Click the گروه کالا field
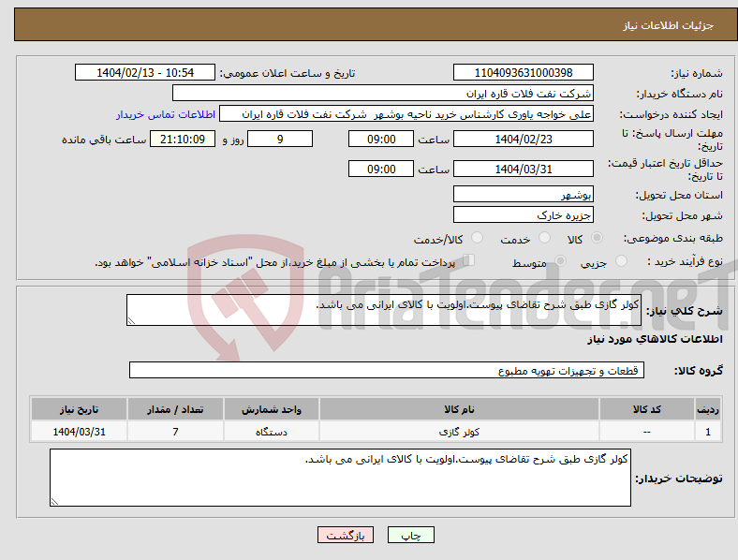This screenshot has width=738, height=560. [387, 370]
